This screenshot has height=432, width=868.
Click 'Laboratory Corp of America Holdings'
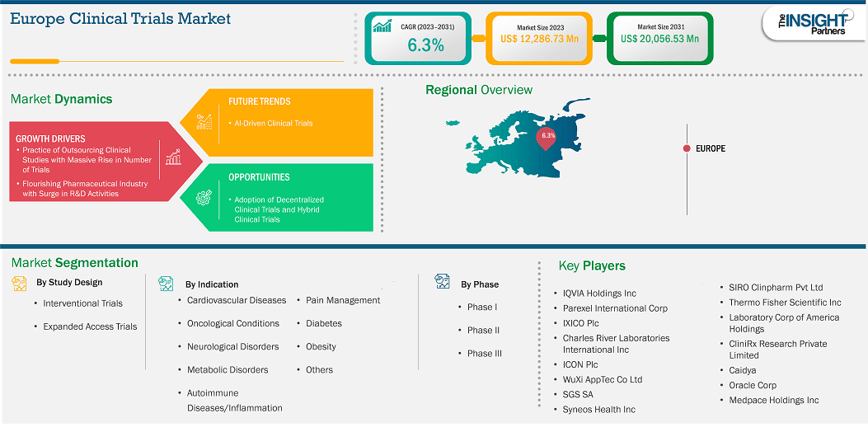(784, 323)
